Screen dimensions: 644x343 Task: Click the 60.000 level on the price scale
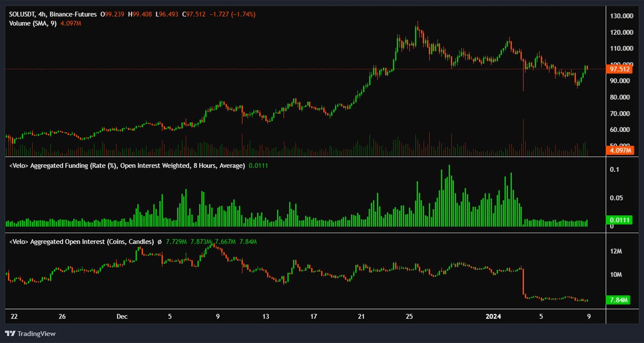(x=620, y=129)
